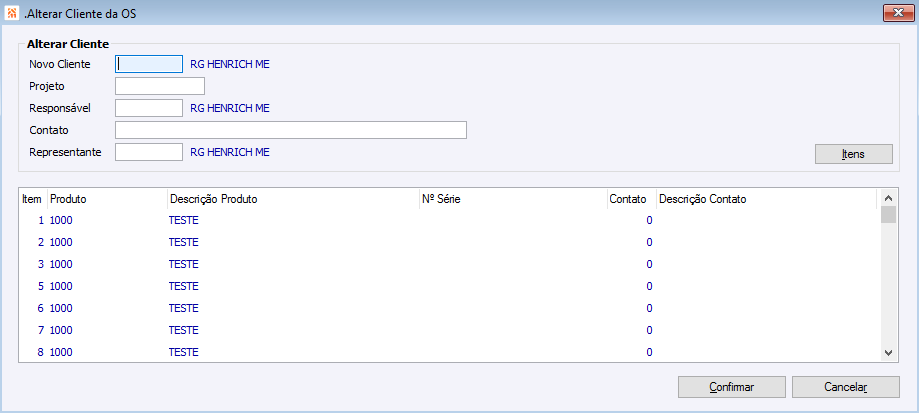Click the Responsável code field
Viewport: 919px width, 413px height.
(x=149, y=108)
